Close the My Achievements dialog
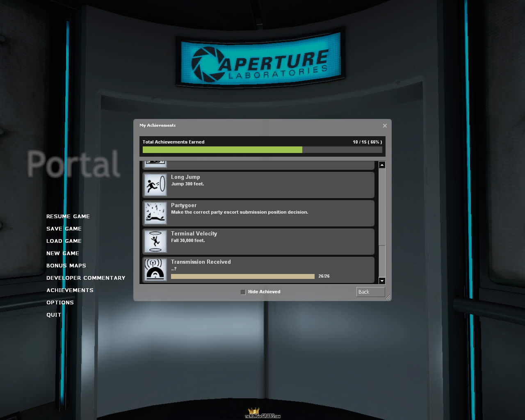The image size is (525, 420). [x=385, y=126]
